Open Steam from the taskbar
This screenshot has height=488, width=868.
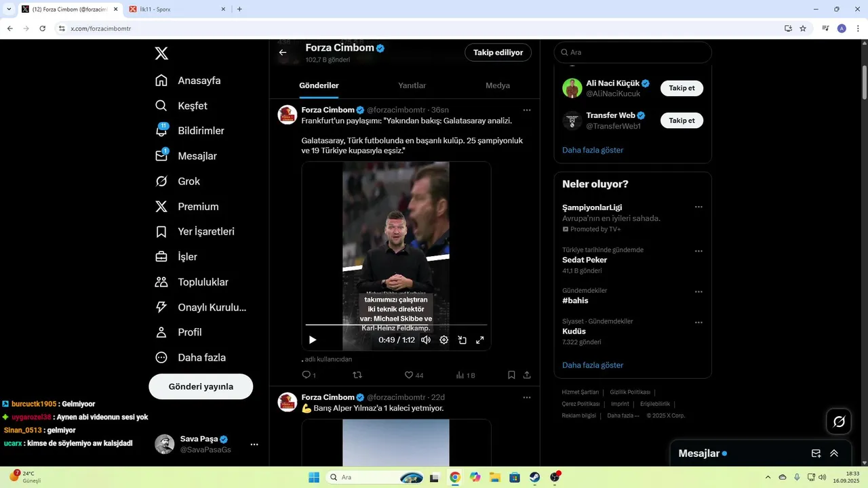click(535, 477)
